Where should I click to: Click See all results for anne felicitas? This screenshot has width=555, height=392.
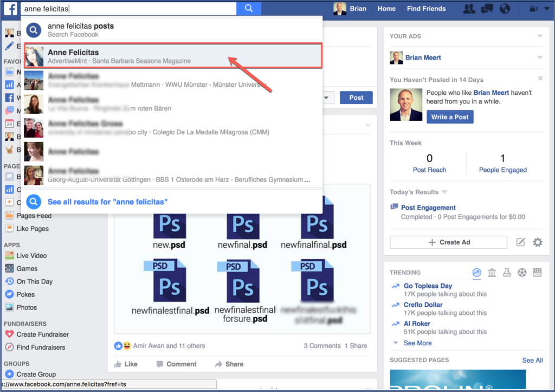click(x=107, y=201)
